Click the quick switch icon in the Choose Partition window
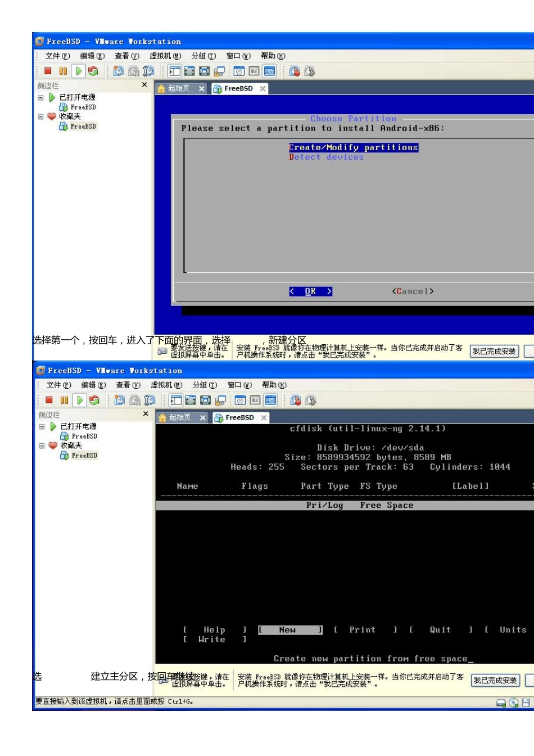 pos(189,71)
